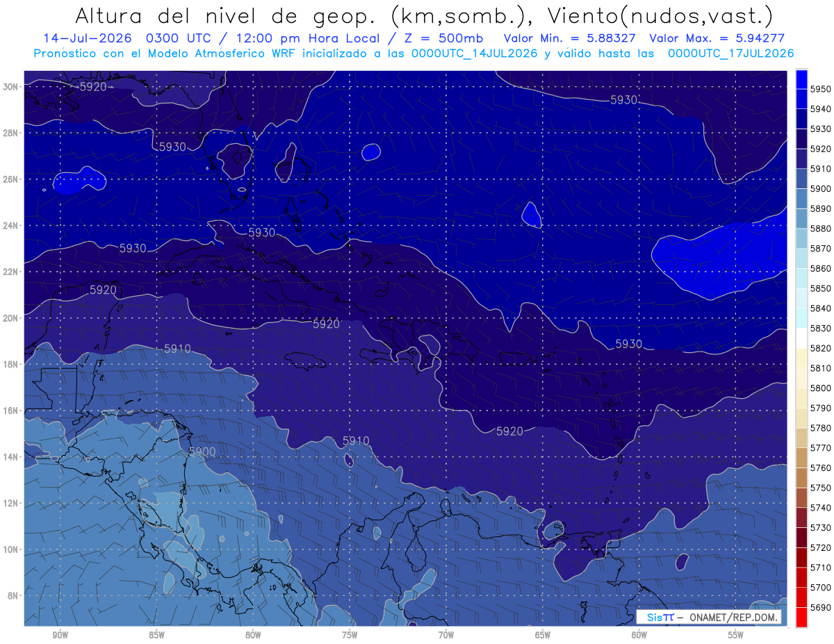Click the 'Modelo Atmósferico WRF' text

pos(222,53)
